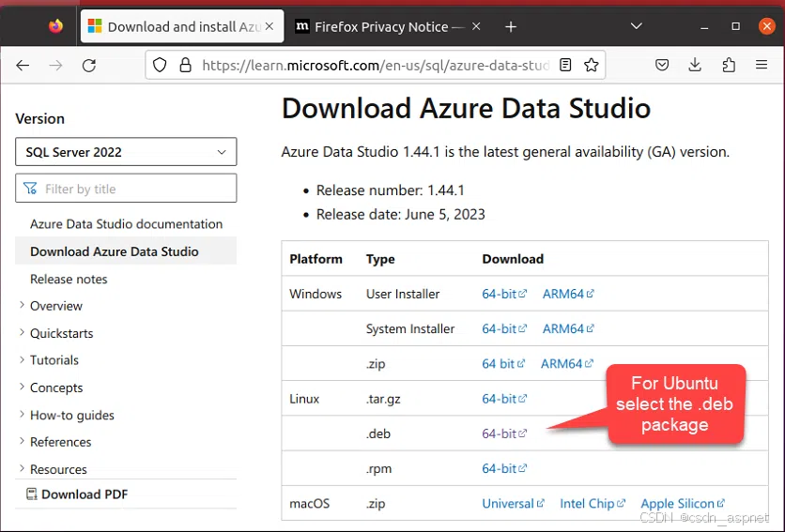Download macOS Universal zip
This screenshot has height=532, width=785.
click(513, 504)
